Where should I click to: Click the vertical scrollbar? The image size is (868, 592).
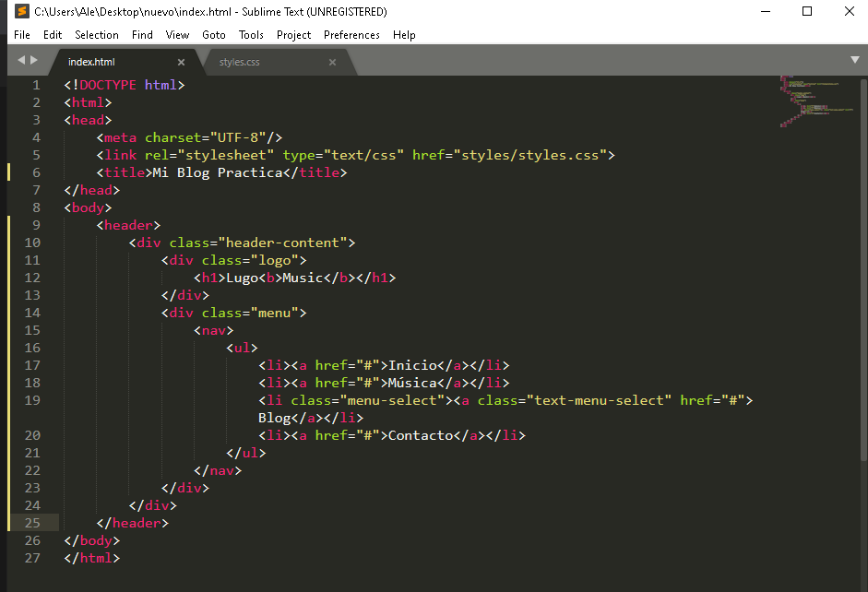[x=863, y=270]
